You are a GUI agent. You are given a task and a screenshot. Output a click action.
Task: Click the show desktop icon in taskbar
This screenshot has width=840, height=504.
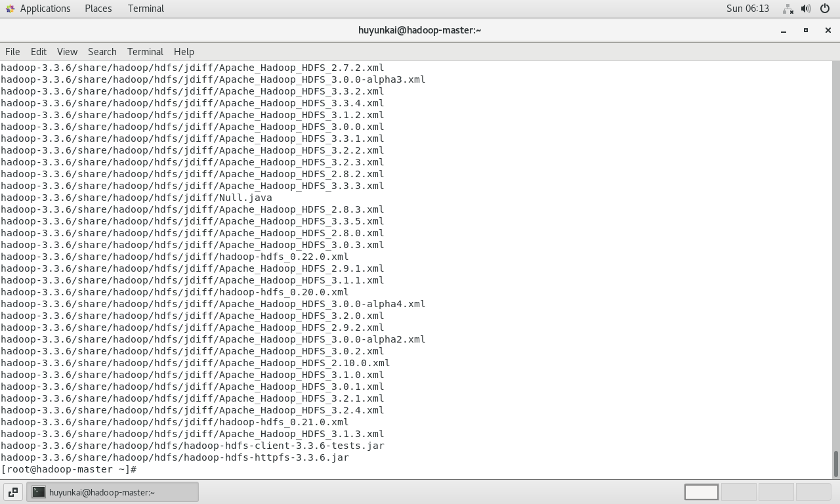point(13,492)
